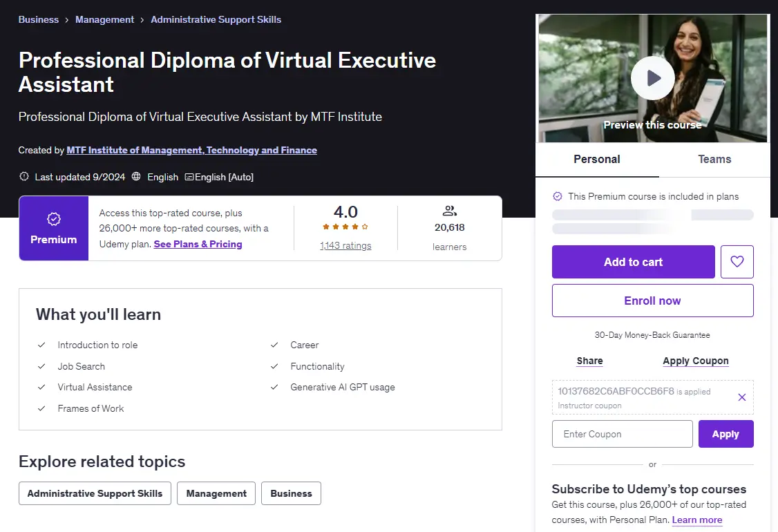
Task: Click the Premium badge icon
Action: 54,219
